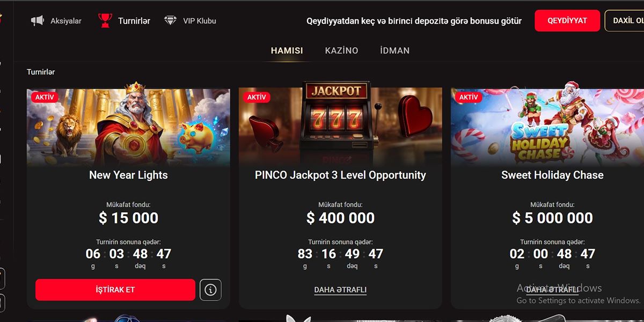Click the İŞTİRAK ET button
The image size is (644, 322).
click(115, 290)
